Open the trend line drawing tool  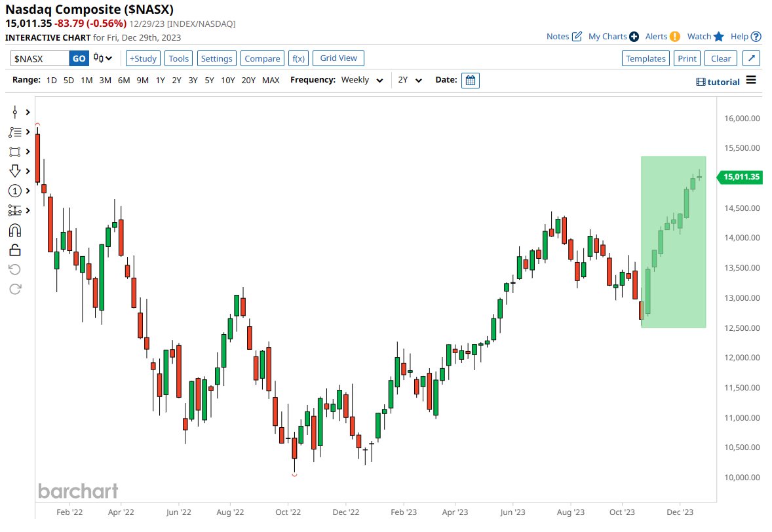(15, 132)
